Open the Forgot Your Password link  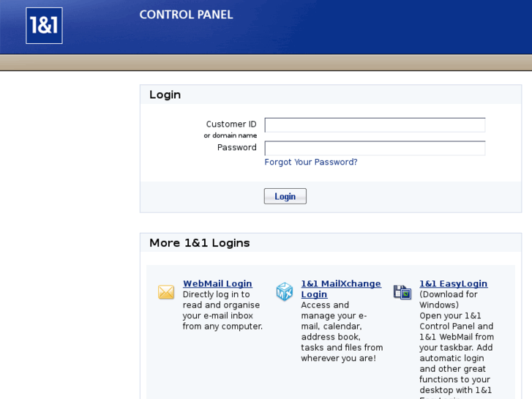[x=311, y=162]
